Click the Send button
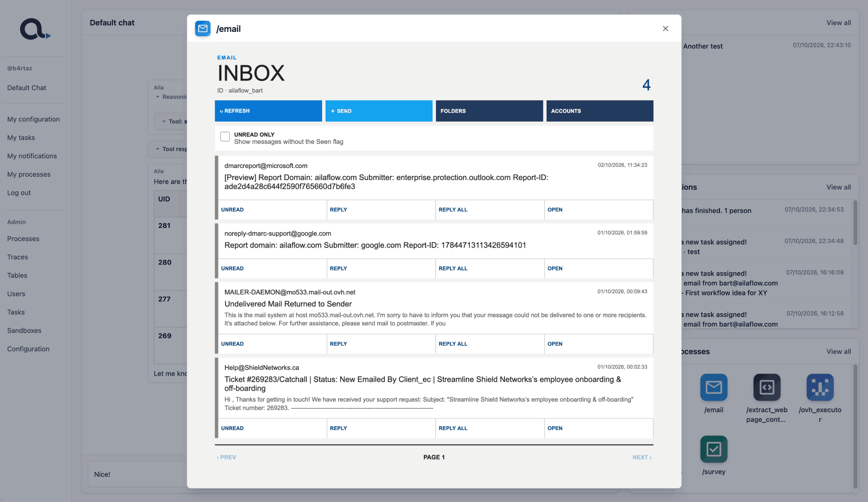 (x=379, y=111)
